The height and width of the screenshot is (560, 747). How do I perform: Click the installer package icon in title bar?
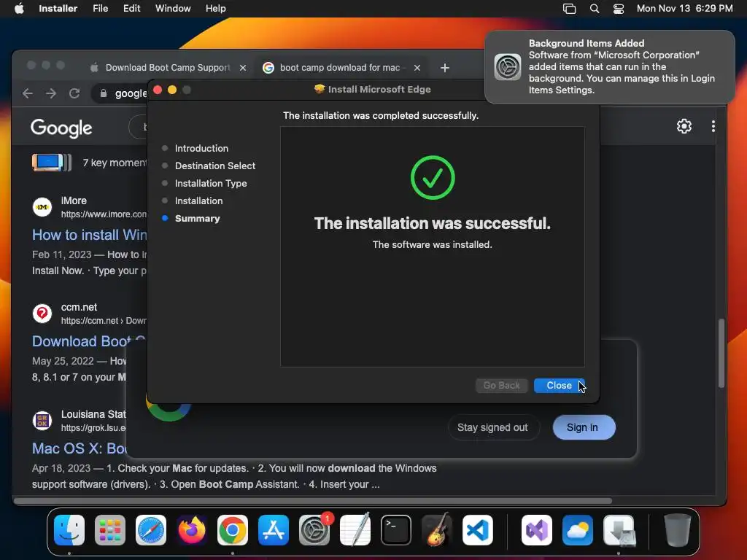point(320,89)
